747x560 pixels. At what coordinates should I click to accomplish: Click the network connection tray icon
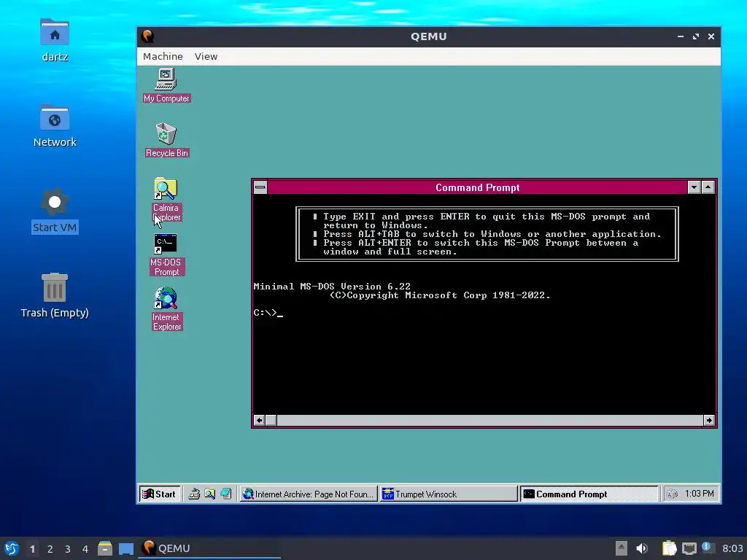689,548
